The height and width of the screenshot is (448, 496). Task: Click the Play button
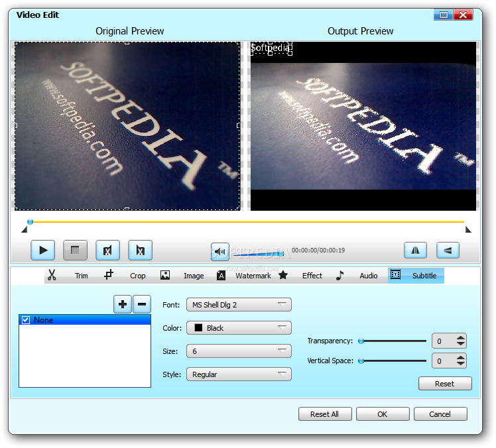point(43,251)
